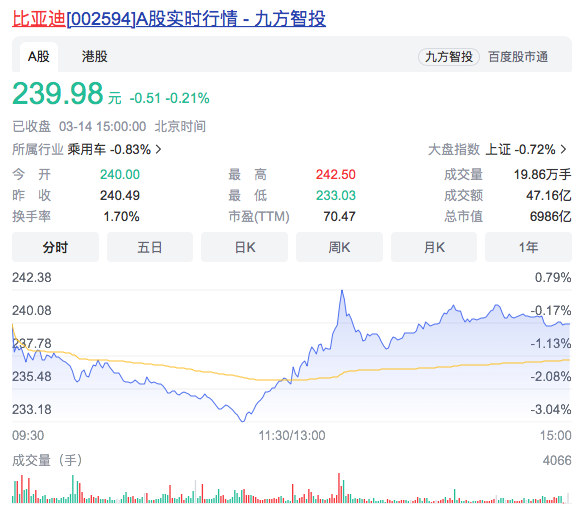Choose 九方智投 data source
The image size is (582, 514).
click(449, 57)
